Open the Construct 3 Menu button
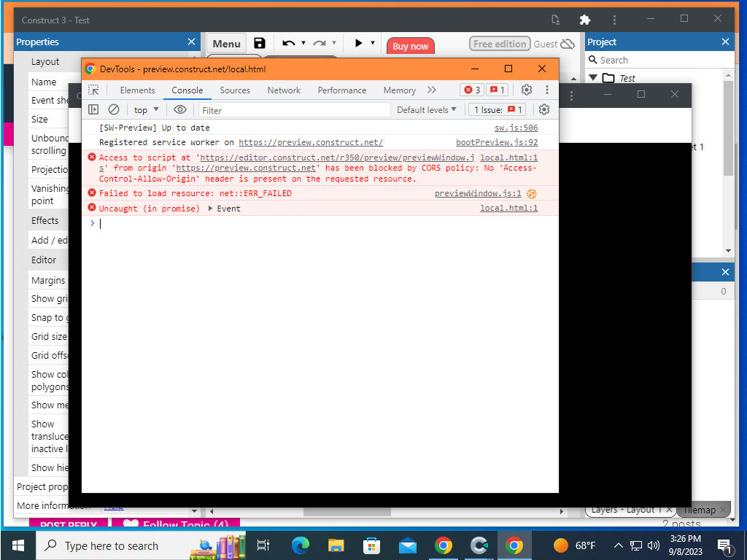 (x=226, y=44)
